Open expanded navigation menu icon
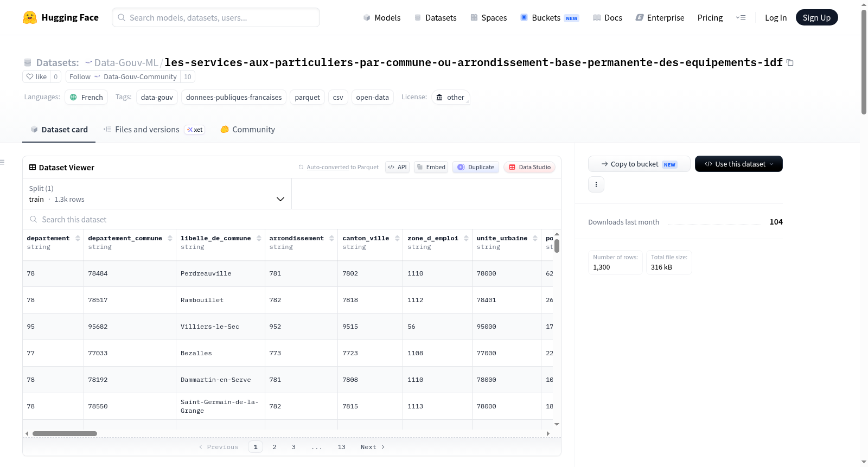 click(741, 17)
